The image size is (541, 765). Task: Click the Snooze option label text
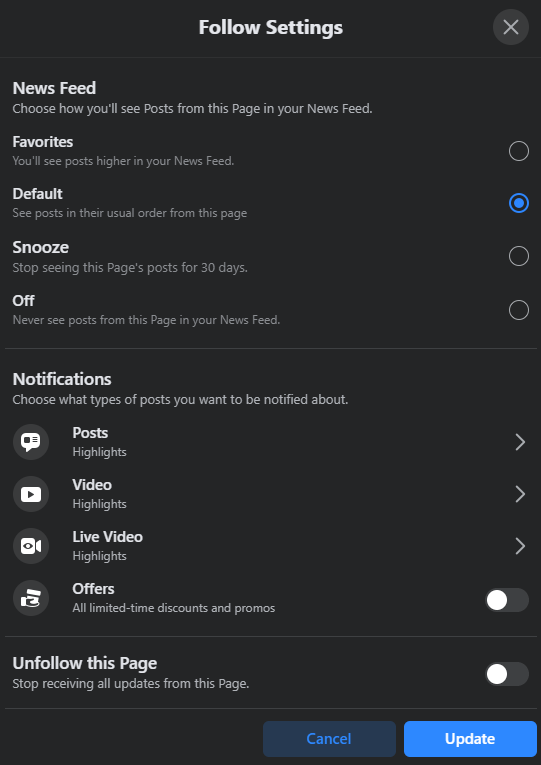tap(40, 247)
